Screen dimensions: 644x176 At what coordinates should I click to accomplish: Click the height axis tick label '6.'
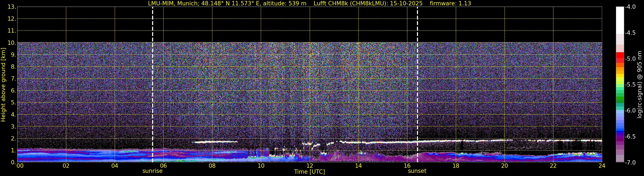coord(13,91)
